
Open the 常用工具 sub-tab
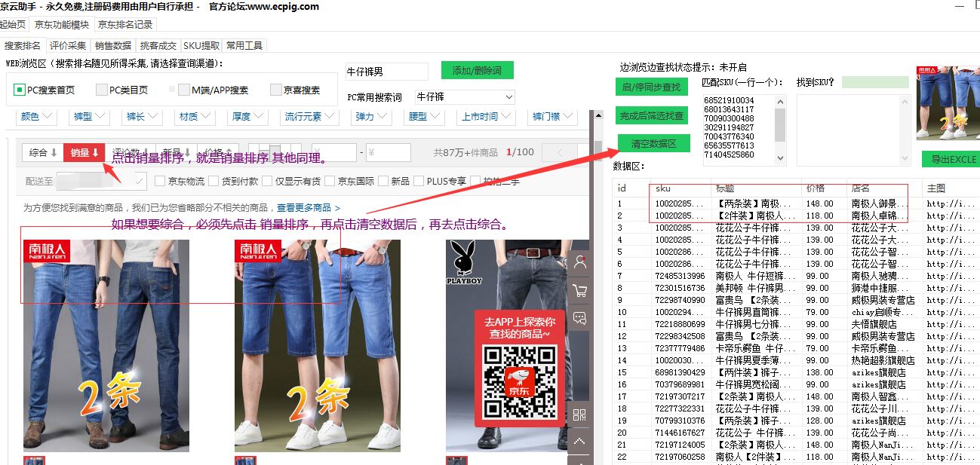click(x=244, y=46)
